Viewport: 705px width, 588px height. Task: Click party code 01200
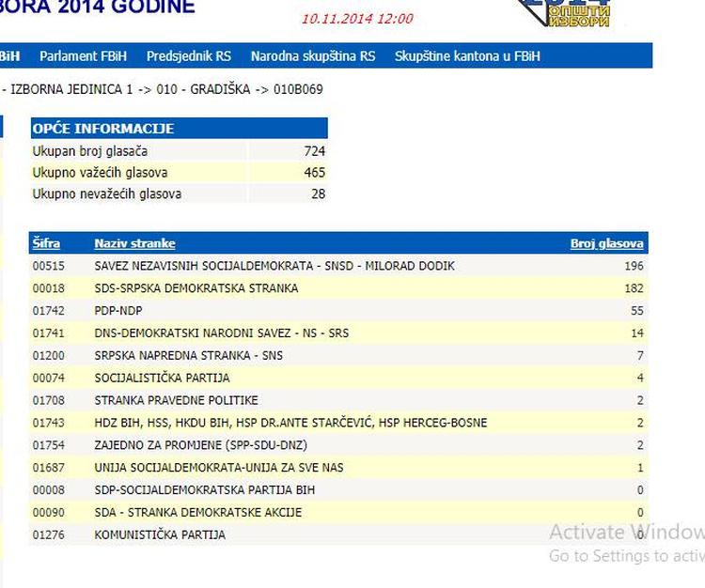pos(49,356)
